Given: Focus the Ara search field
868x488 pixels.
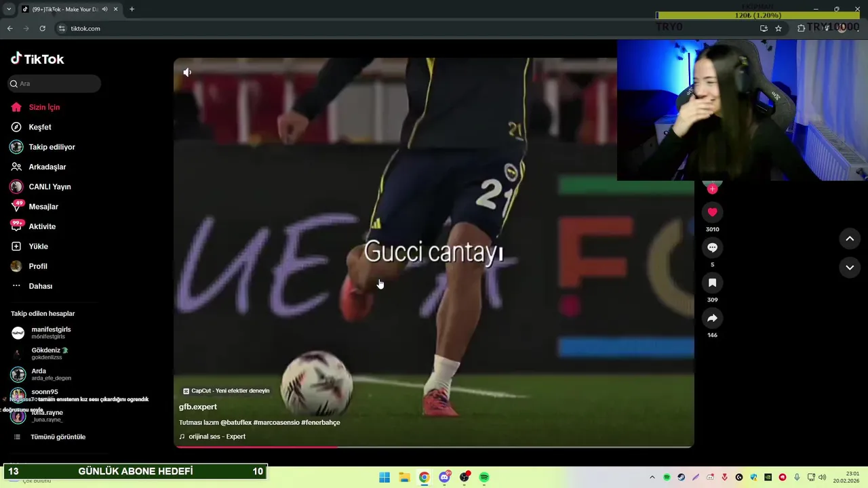Looking at the screenshot, I should click(x=54, y=83).
